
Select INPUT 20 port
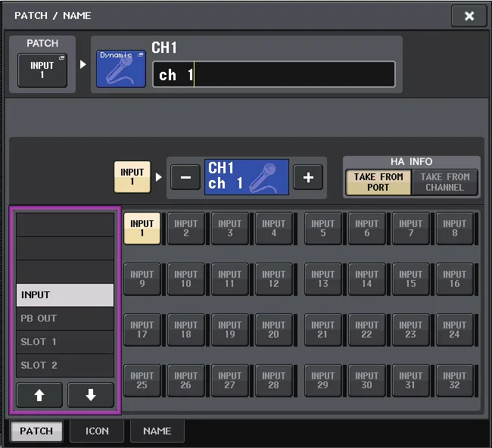click(x=274, y=330)
